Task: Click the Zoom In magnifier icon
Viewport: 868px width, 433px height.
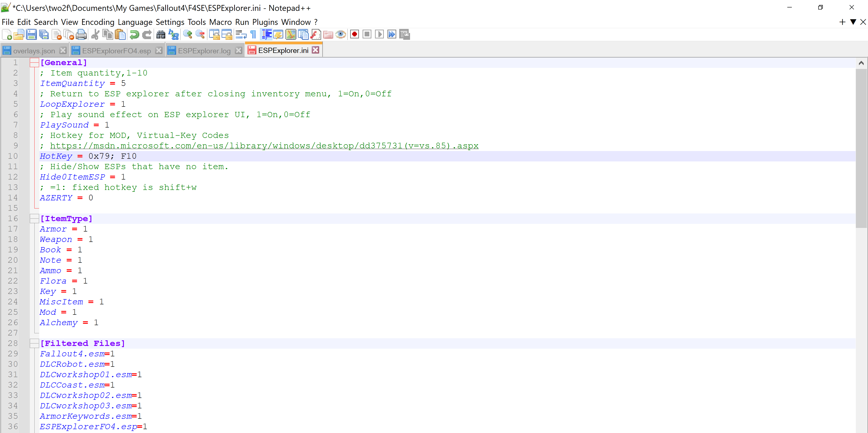Action: [187, 34]
